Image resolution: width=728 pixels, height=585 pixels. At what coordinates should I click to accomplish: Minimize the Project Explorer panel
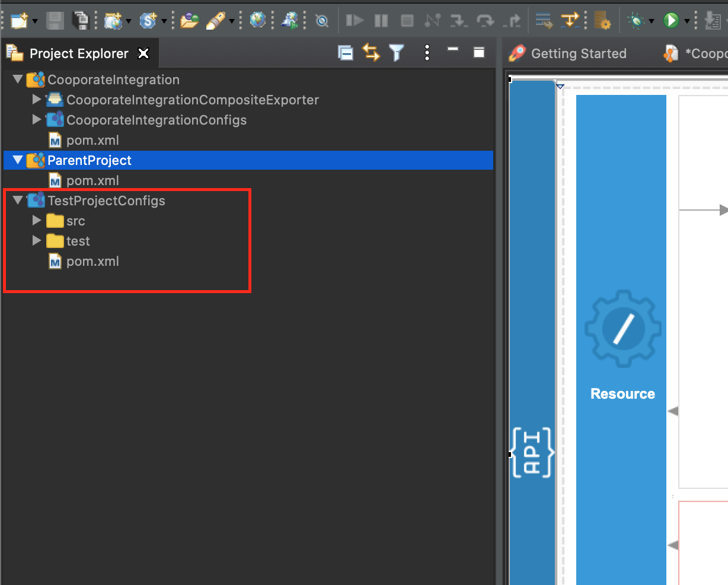point(453,50)
